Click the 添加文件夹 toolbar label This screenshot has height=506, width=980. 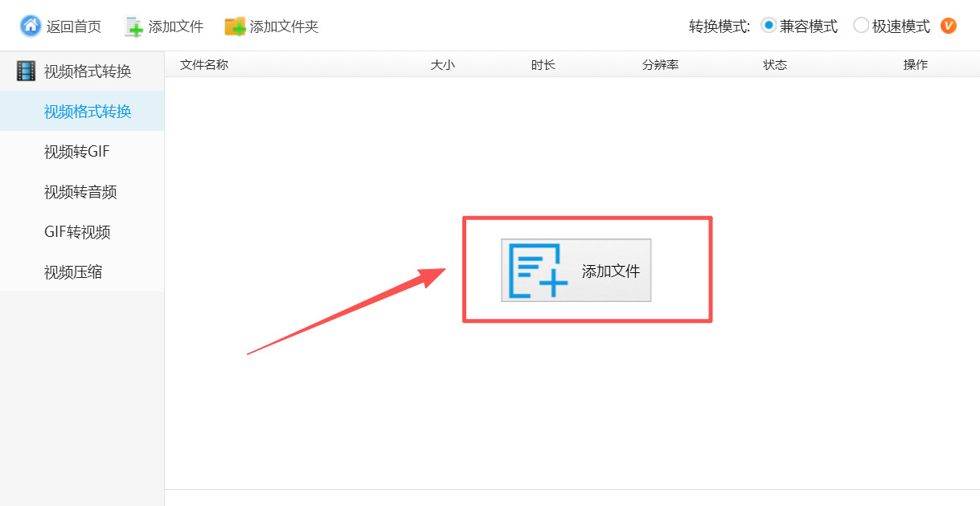tap(285, 27)
